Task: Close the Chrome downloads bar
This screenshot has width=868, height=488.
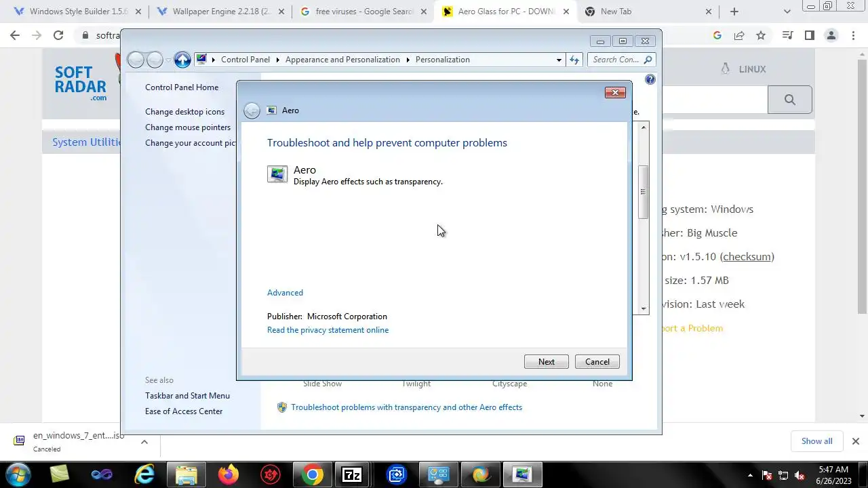Action: click(x=856, y=441)
